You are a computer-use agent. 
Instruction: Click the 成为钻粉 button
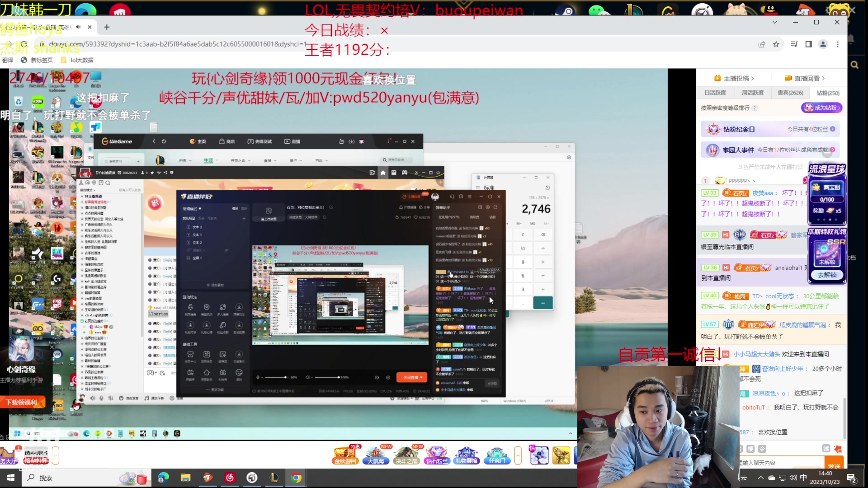click(821, 108)
